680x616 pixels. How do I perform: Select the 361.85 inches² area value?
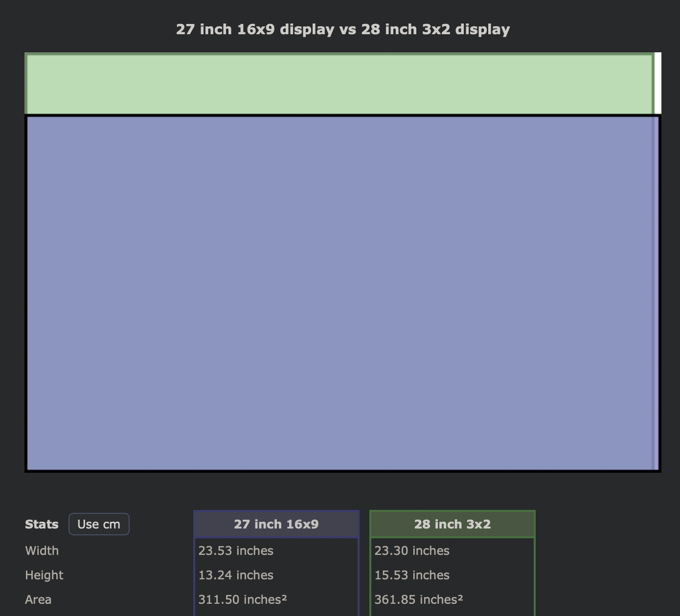point(419,599)
